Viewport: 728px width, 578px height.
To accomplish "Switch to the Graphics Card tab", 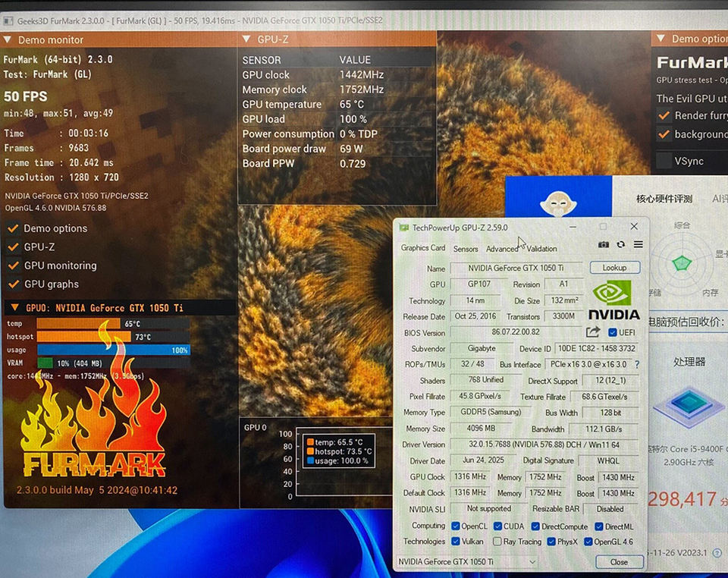I will click(x=423, y=248).
